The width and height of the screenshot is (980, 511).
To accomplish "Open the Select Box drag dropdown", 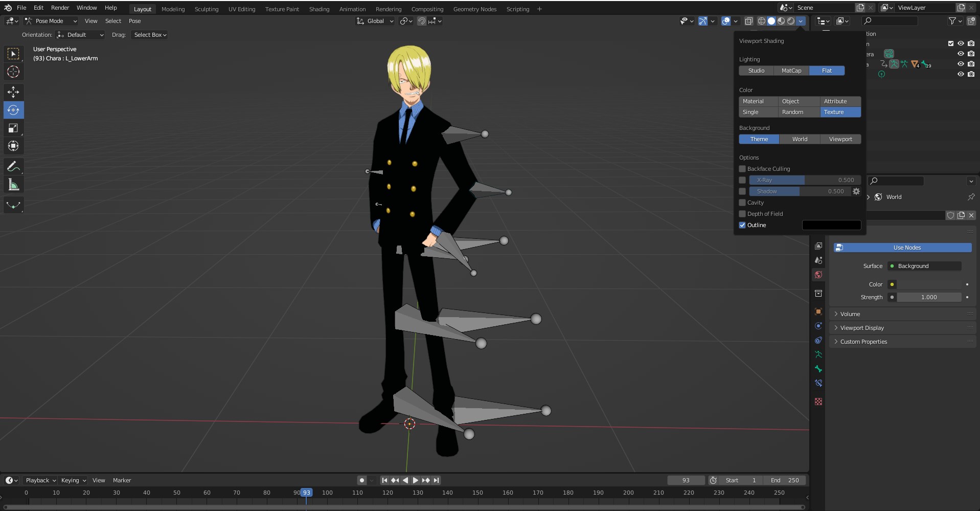I will 150,35.
